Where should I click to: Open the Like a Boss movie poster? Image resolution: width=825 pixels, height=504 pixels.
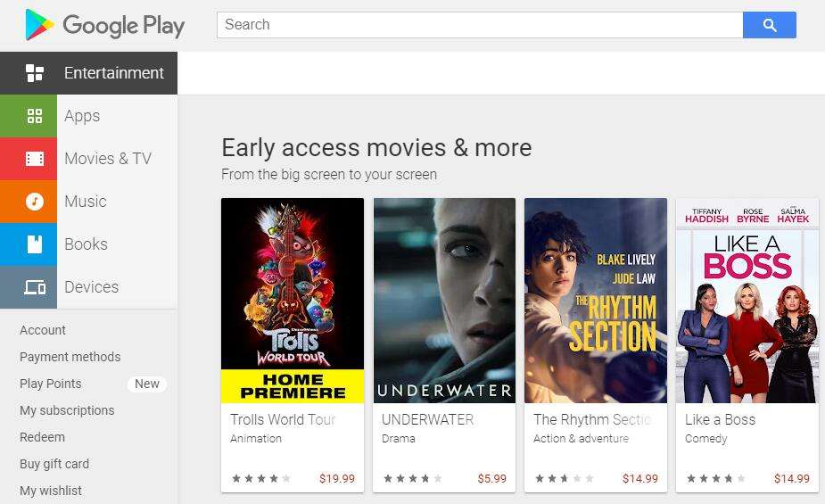[747, 301]
